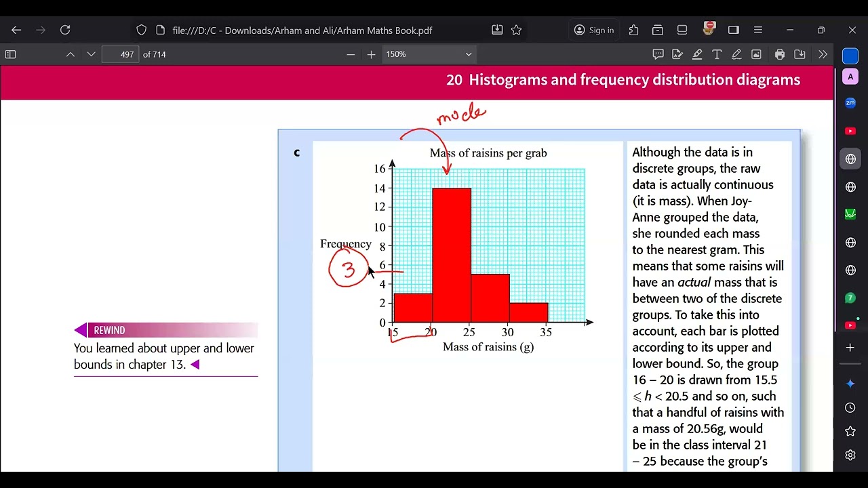Toggle the browser sidebar panel icon
868x488 pixels.
[734, 30]
